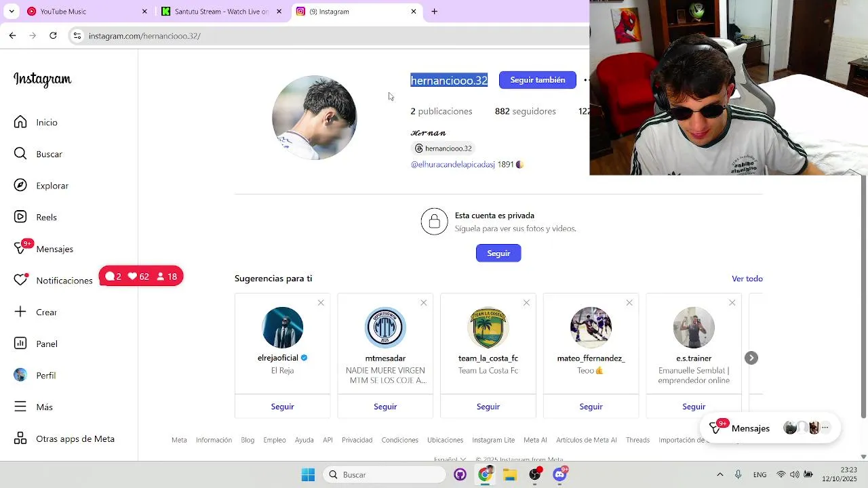Open the Privacidad footer link
This screenshot has height=488, width=868.
(x=357, y=440)
